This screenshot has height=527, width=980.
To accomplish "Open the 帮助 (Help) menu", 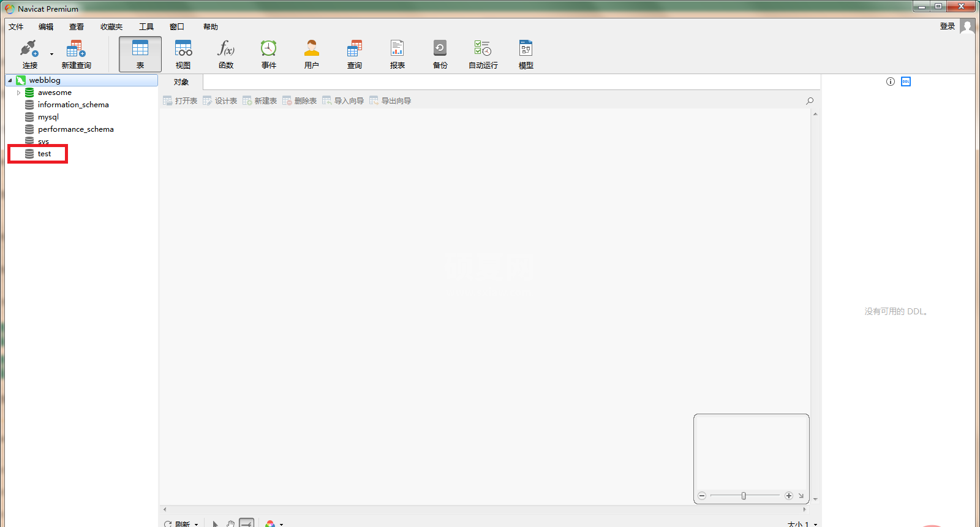I will [x=211, y=27].
